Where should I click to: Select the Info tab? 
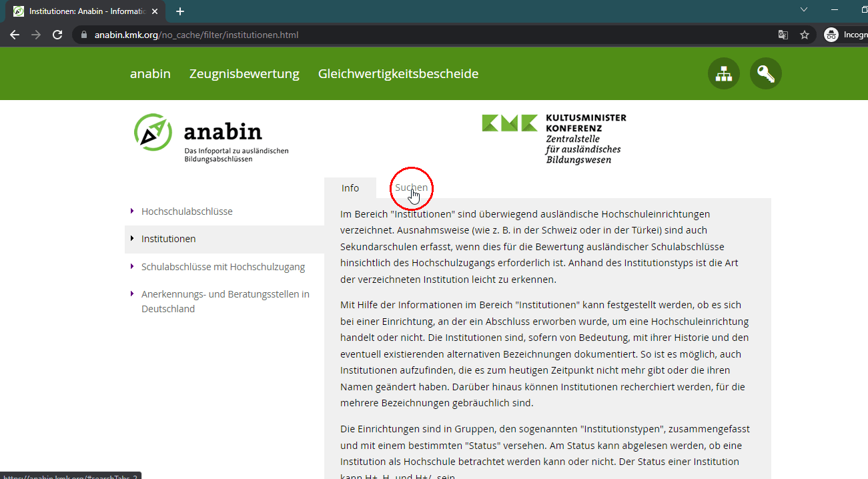(x=350, y=187)
